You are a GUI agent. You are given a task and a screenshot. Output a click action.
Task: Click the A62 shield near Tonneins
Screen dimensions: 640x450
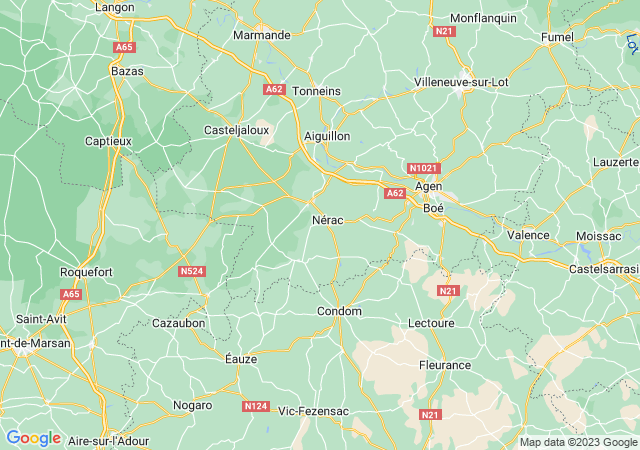point(274,89)
